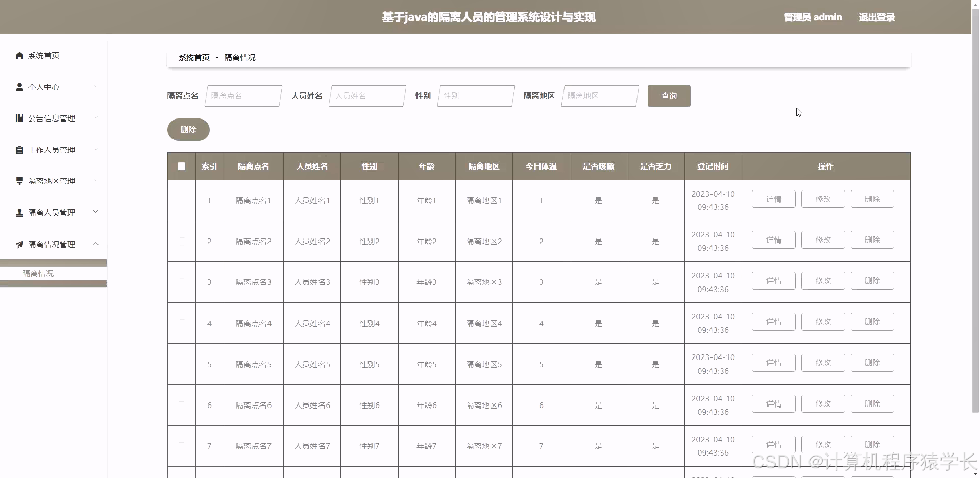980x478 pixels.
Task: Collapse the 隔离情况管理 menu chevron
Action: tap(95, 244)
